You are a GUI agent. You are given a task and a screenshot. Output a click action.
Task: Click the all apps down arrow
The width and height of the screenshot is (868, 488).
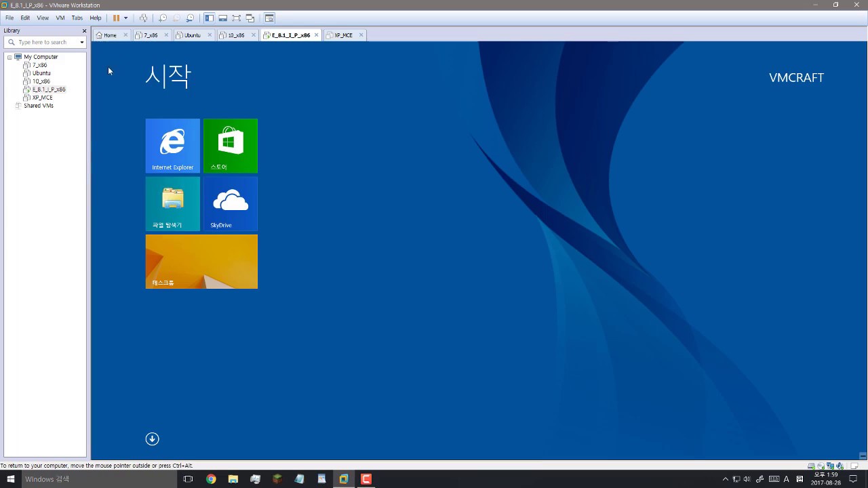pos(152,439)
